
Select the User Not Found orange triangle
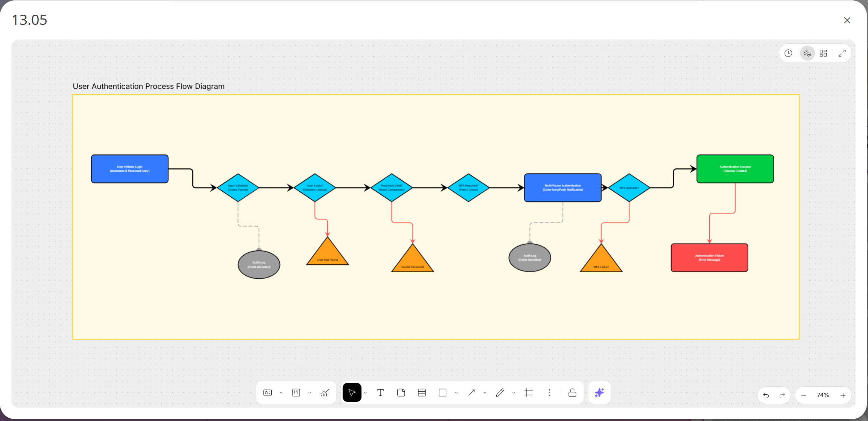click(x=328, y=254)
